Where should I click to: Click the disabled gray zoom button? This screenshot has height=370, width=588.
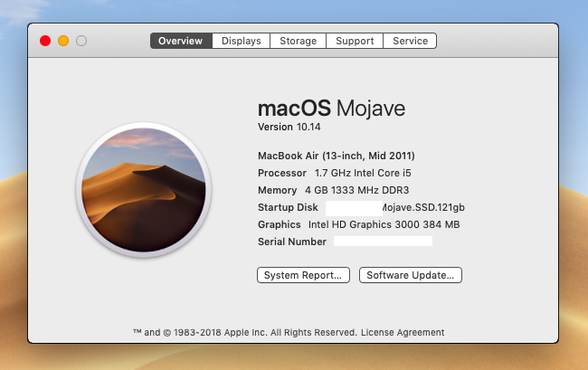[x=81, y=41]
